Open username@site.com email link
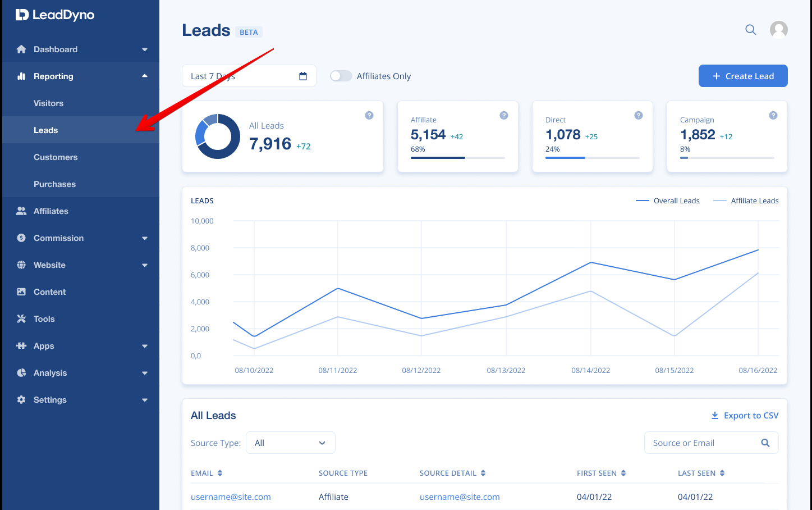This screenshot has height=510, width=812. [231, 497]
